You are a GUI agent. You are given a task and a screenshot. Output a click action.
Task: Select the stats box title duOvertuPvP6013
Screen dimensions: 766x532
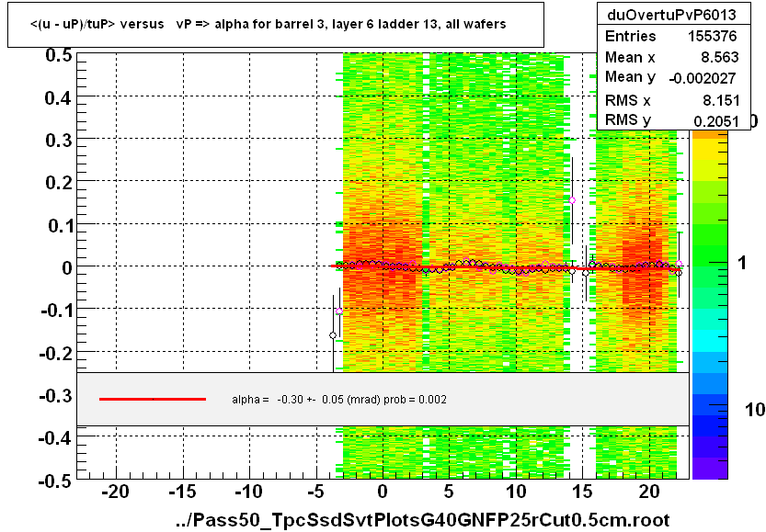point(671,15)
